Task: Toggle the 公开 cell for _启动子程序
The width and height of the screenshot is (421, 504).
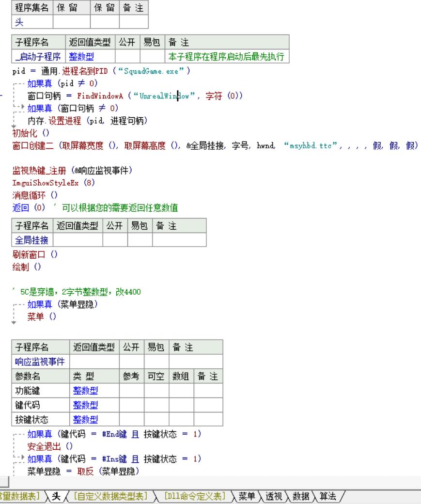Action: point(125,57)
